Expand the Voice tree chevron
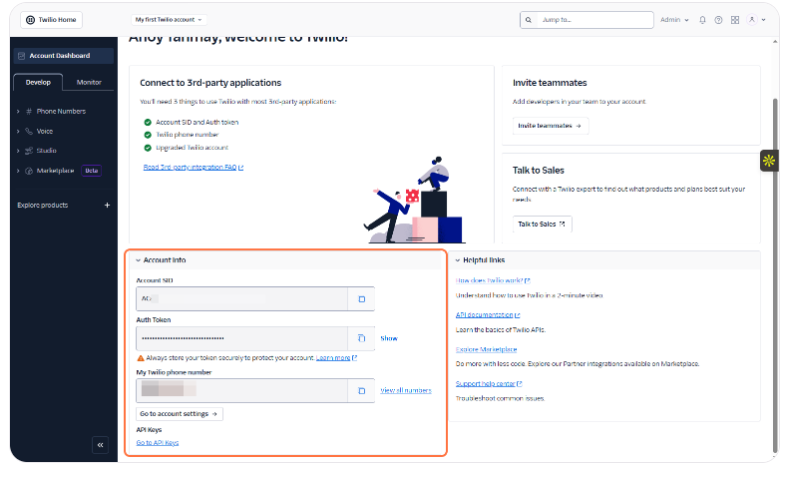 (18, 131)
